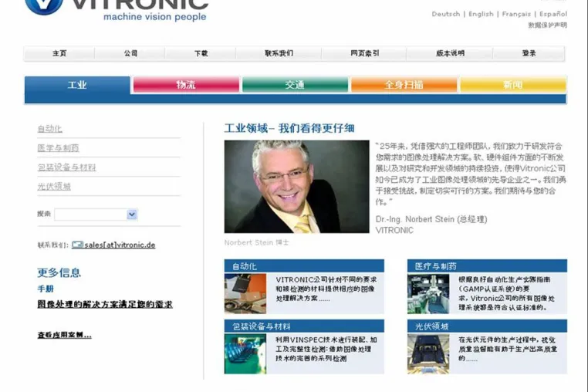
Task: Select the blue 工业 tab
Action: (77, 85)
